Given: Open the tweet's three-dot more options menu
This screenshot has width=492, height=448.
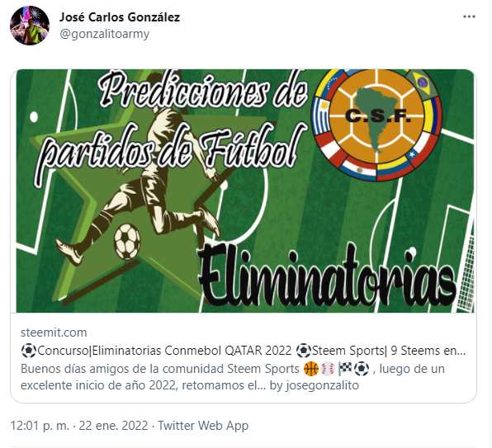Looking at the screenshot, I should [469, 17].
